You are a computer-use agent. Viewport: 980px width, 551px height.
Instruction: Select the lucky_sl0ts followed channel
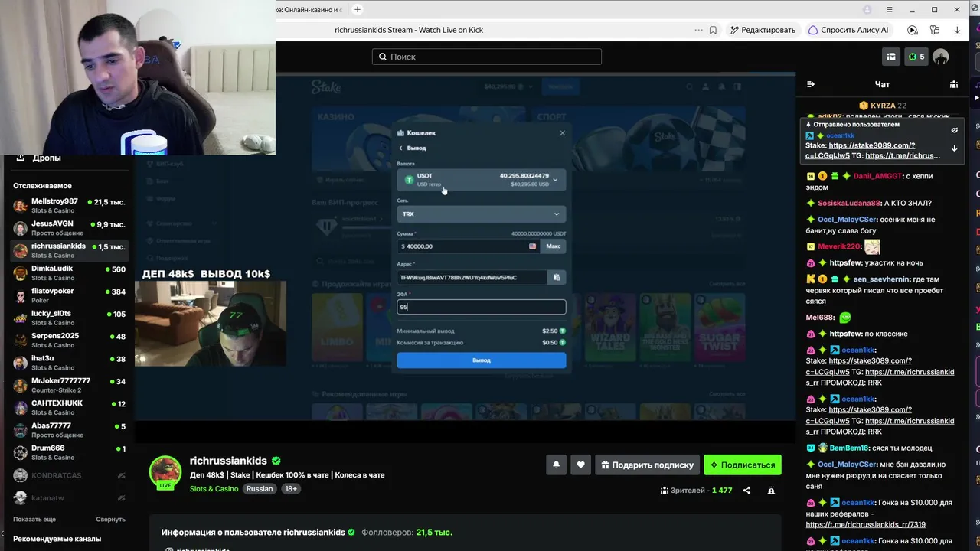[x=69, y=318]
